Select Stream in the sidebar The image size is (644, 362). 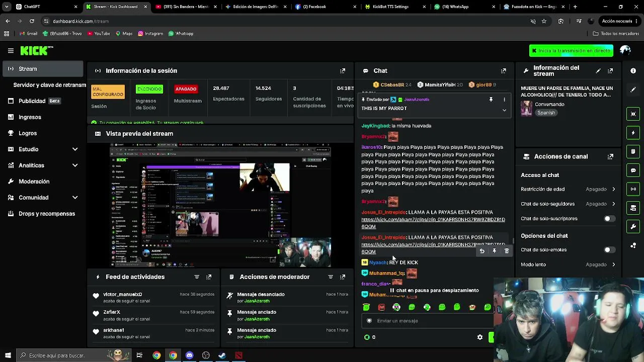pyautogui.click(x=43, y=69)
